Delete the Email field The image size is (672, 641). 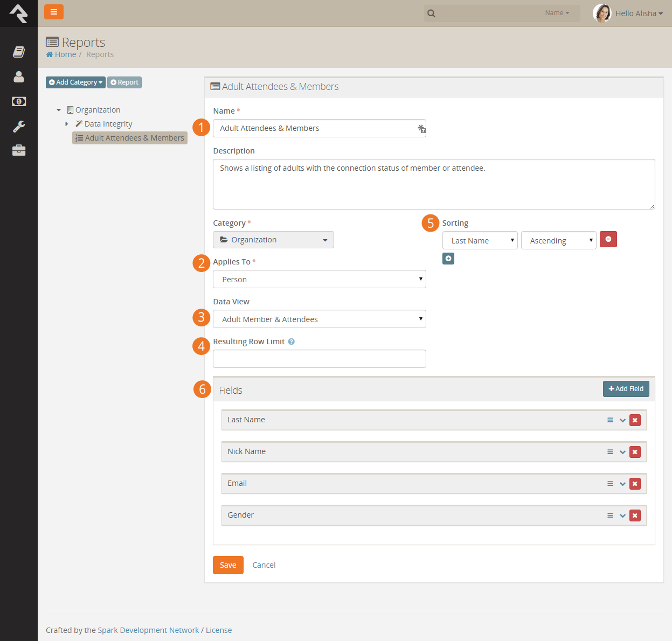coord(635,484)
